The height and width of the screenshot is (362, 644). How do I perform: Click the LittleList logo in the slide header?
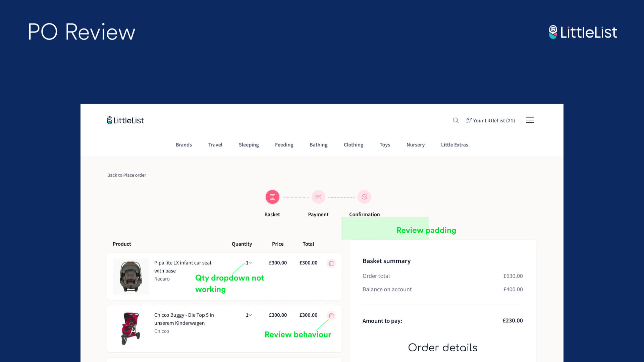coord(583,32)
